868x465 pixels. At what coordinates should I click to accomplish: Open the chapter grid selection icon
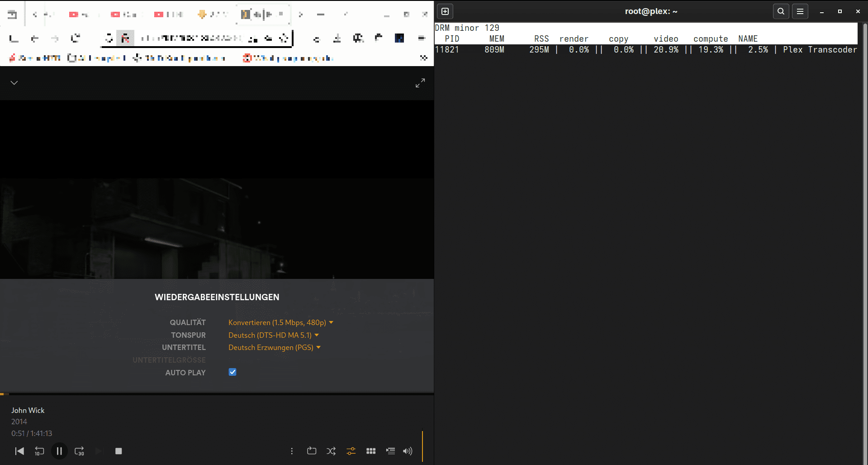pos(371,451)
